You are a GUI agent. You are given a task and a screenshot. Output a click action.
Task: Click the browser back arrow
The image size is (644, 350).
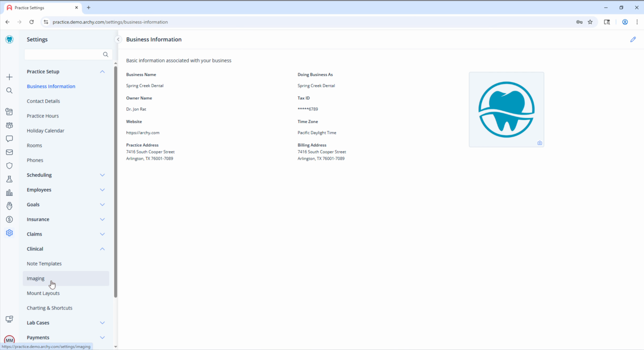(7, 22)
